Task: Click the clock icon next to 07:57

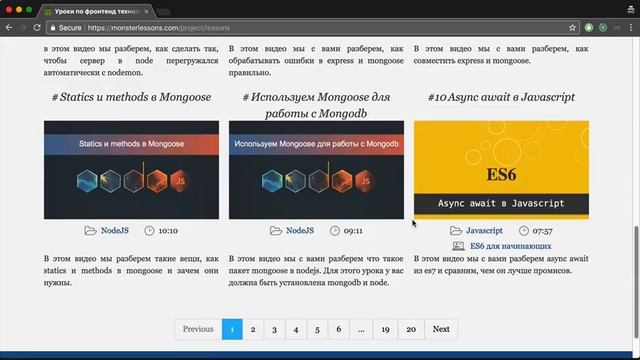Action: 524,231
